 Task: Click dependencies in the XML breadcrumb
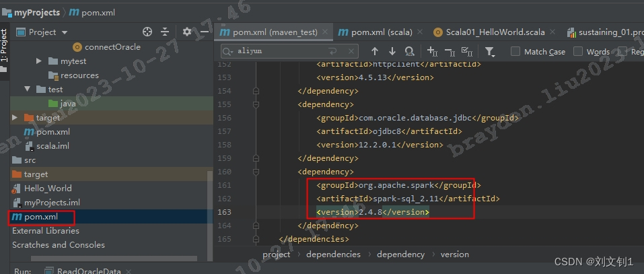[x=334, y=254]
